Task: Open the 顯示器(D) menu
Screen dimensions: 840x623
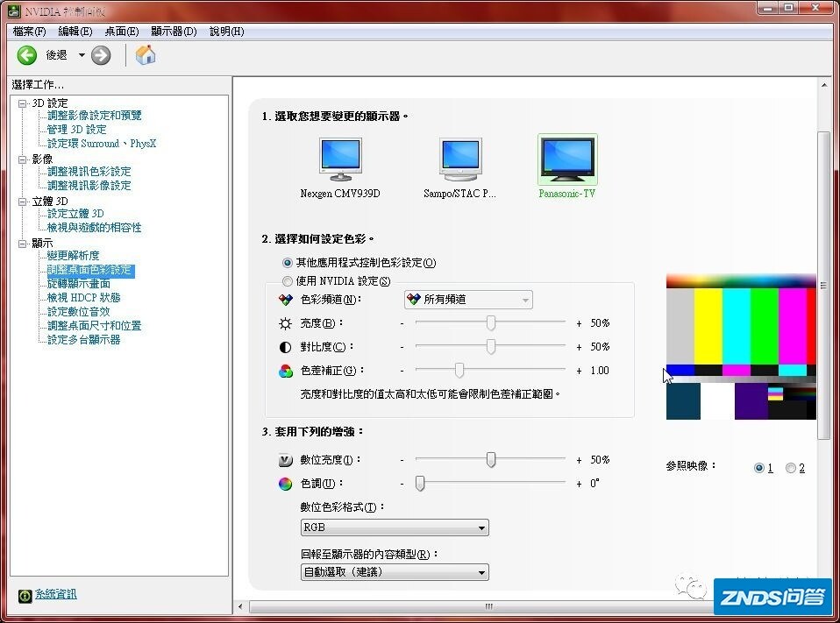Action: (174, 32)
